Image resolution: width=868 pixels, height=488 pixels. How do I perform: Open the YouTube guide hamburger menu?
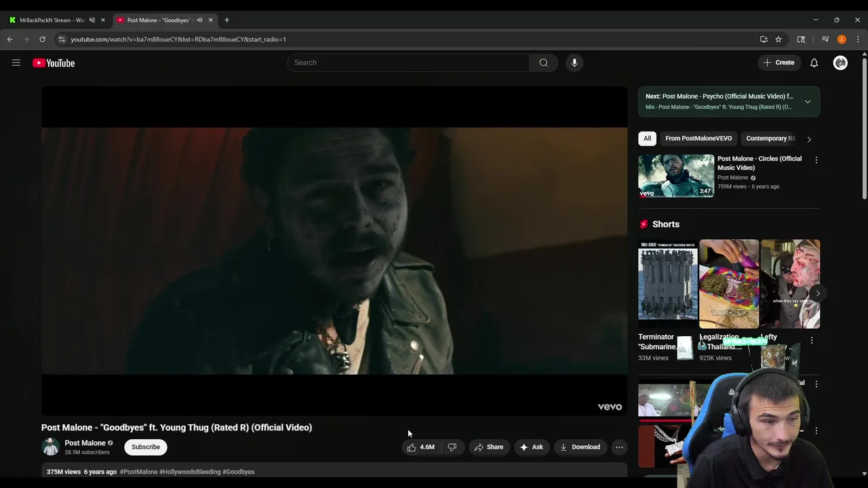(16, 63)
